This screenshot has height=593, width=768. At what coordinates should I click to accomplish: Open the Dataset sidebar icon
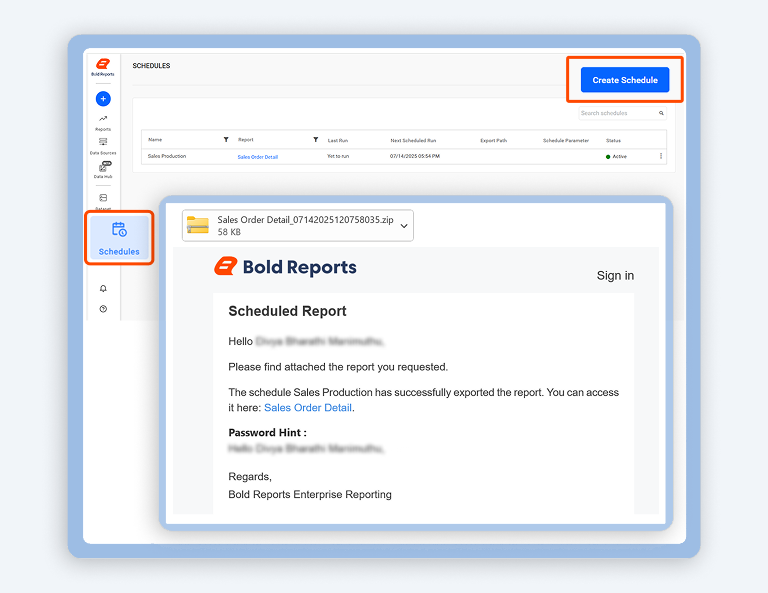click(x=103, y=200)
